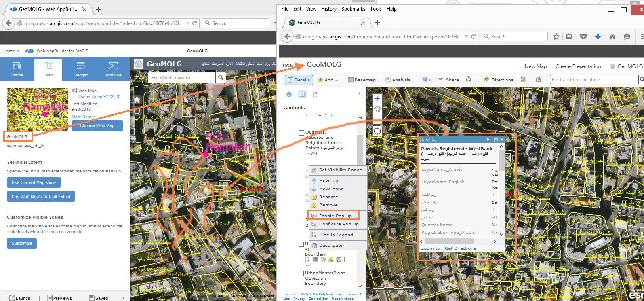Viewport: 644px width, 301px height.
Task: Click Choose Web Map button
Action: [x=97, y=125]
